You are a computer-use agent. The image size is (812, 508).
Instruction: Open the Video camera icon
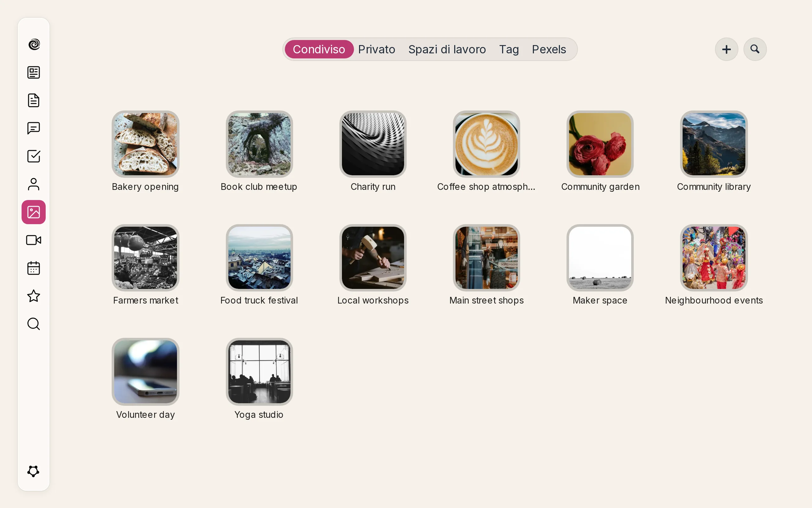34,240
